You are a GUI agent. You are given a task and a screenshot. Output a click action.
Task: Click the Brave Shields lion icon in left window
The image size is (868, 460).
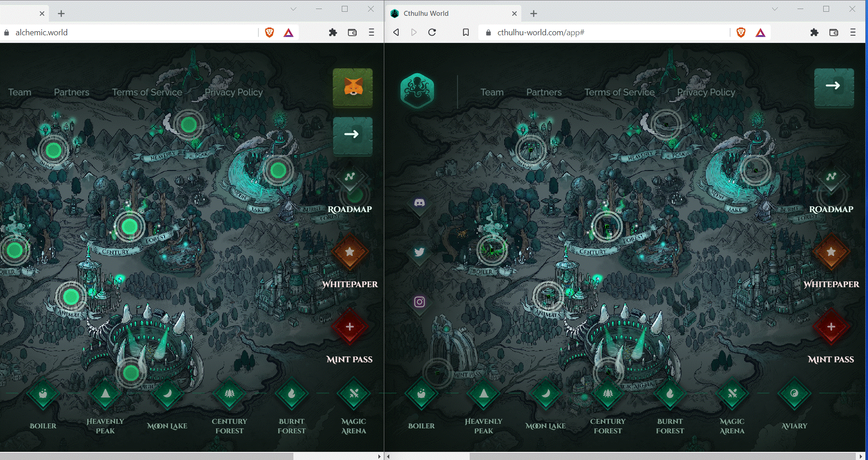[269, 33]
